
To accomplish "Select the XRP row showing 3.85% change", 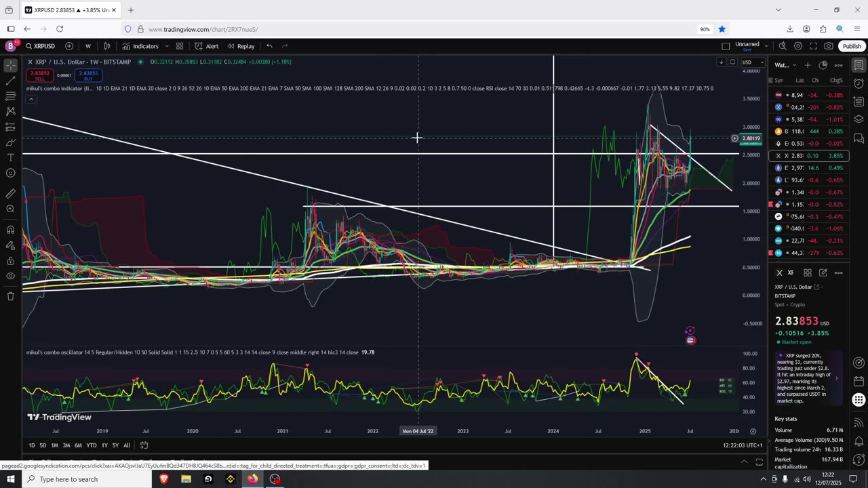I will 810,156.
